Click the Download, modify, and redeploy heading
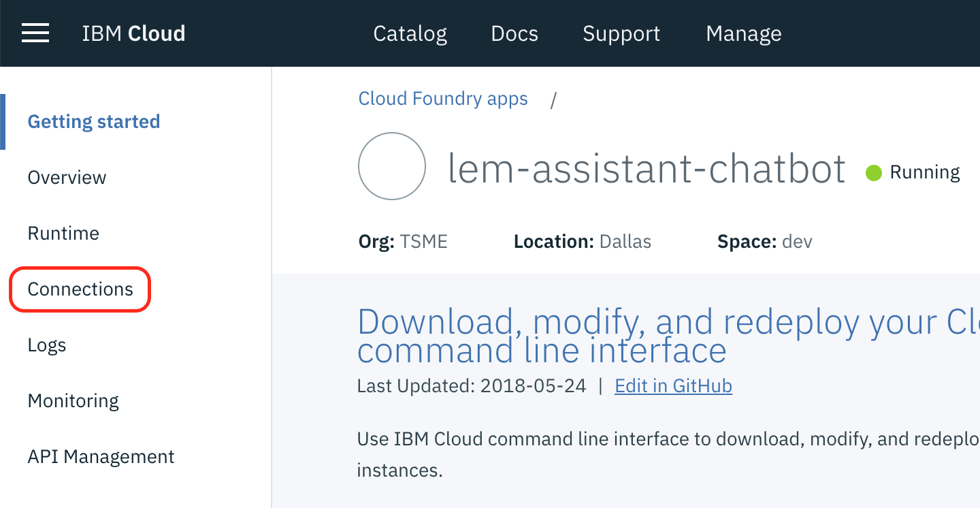 pos(668,336)
